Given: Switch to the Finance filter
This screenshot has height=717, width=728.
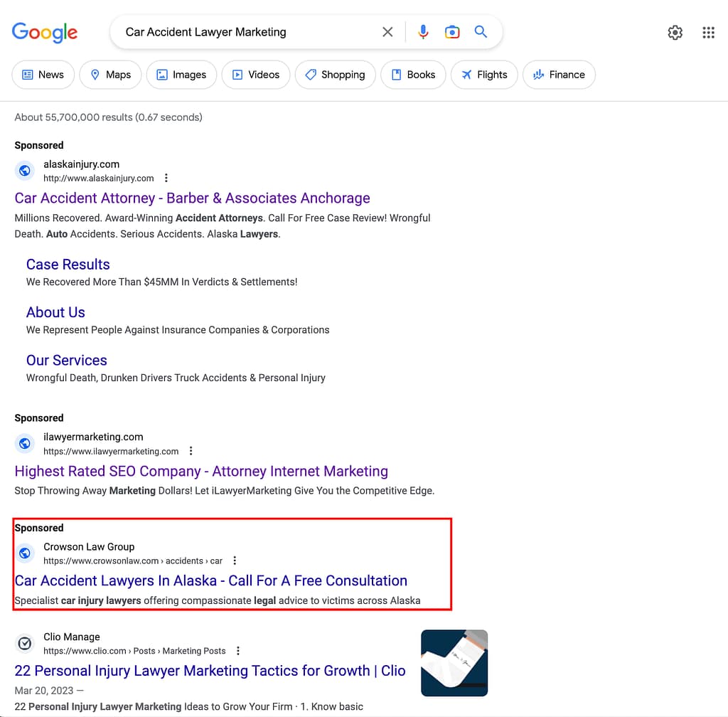Looking at the screenshot, I should click(559, 75).
